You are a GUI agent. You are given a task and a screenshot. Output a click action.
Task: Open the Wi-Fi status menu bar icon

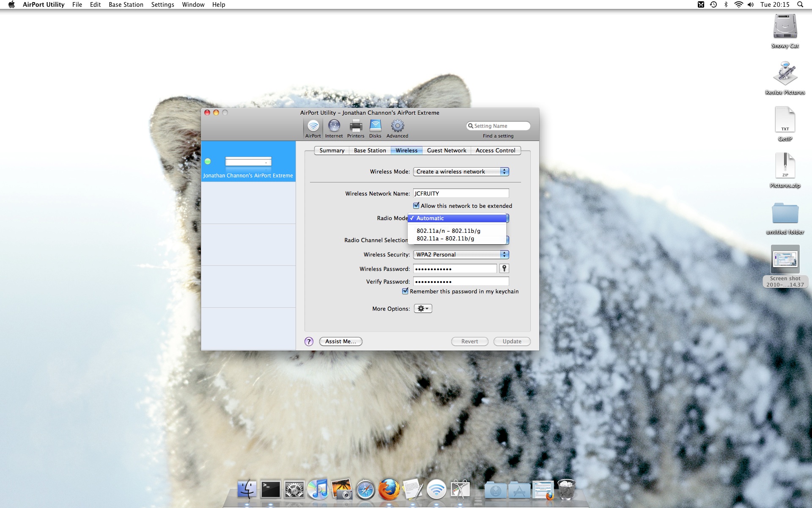(x=738, y=5)
